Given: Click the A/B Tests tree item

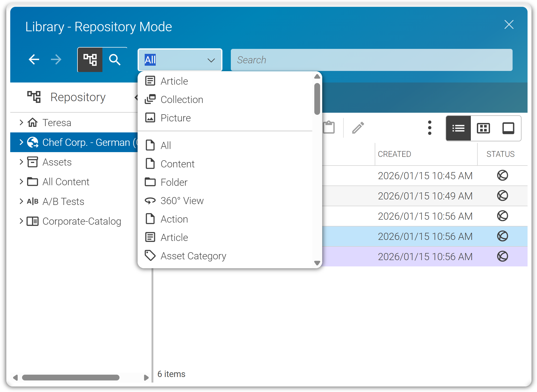Looking at the screenshot, I should [63, 202].
